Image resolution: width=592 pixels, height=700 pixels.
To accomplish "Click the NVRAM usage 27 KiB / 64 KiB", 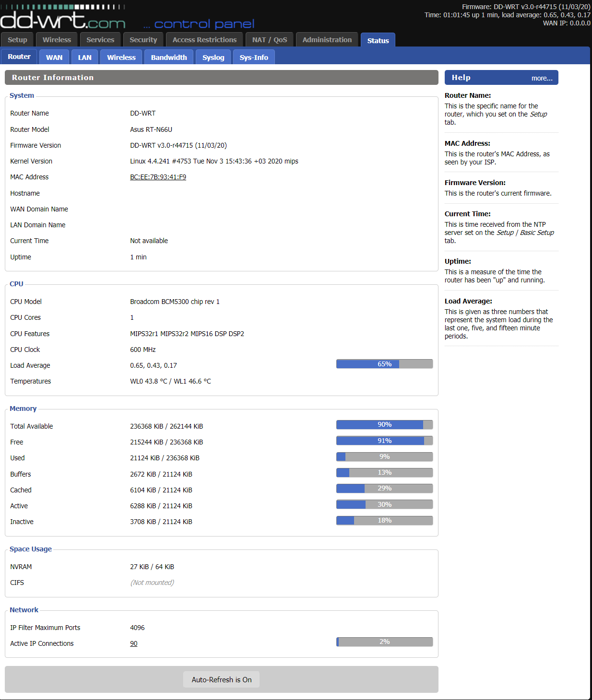I will tap(152, 567).
